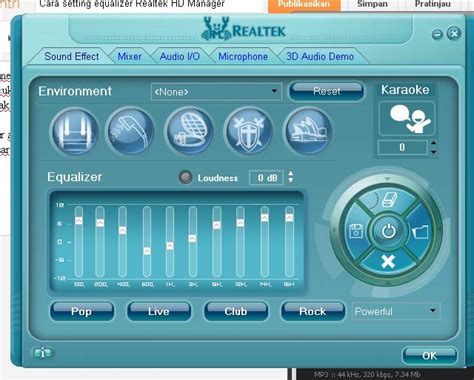Click the information icon at bottom left
The width and height of the screenshot is (474, 380).
pyautogui.click(x=43, y=353)
